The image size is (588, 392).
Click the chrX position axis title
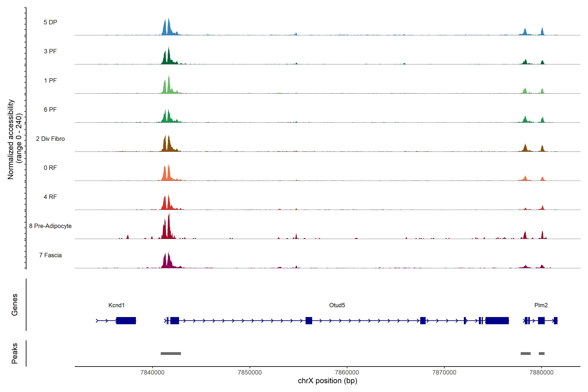coord(327,381)
